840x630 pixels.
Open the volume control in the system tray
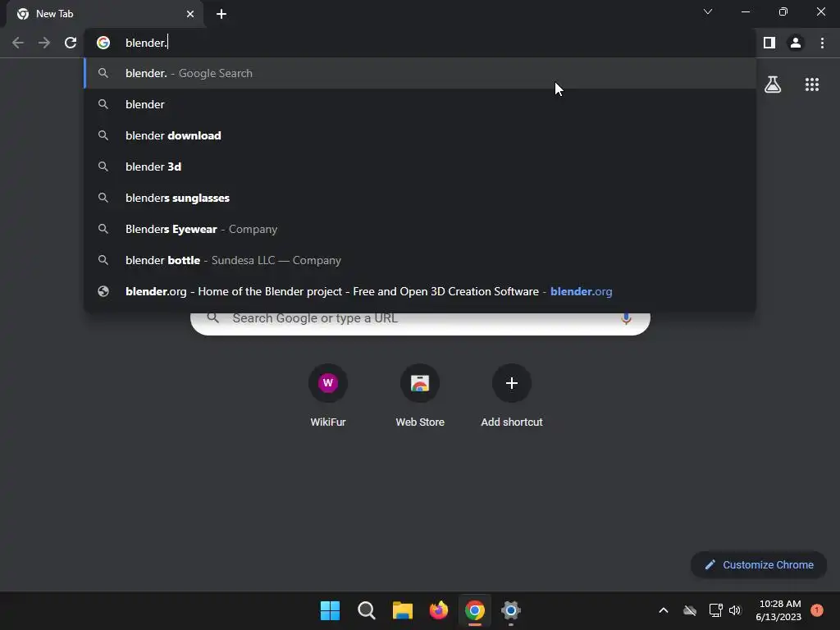[735, 610]
